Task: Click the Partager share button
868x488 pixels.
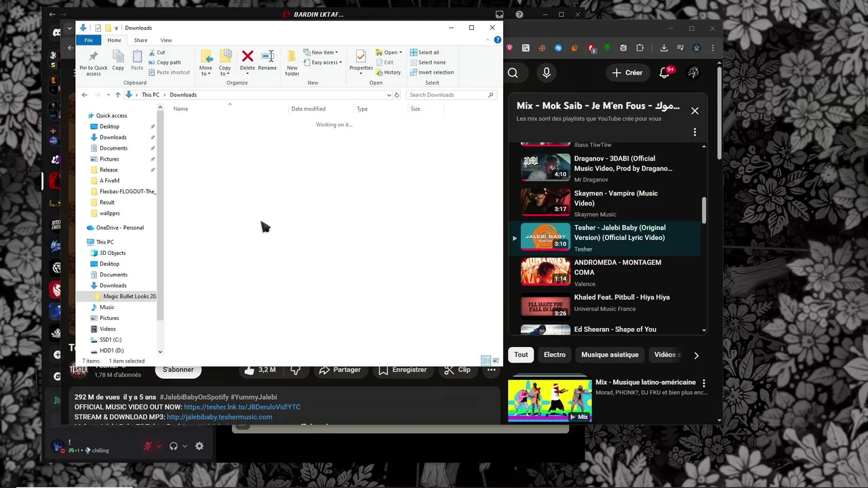Action: coord(340,369)
